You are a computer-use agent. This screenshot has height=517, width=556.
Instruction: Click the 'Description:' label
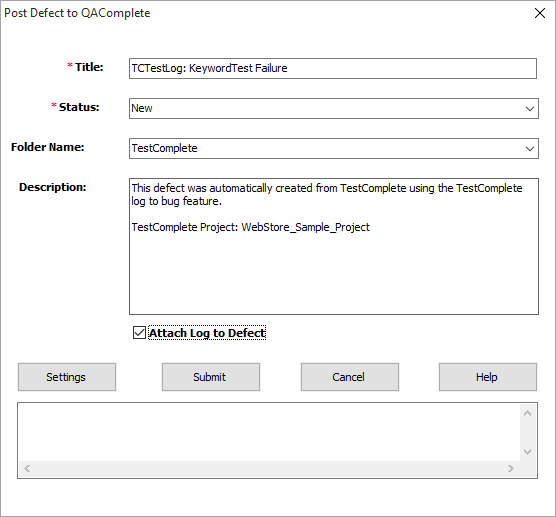[x=52, y=187]
